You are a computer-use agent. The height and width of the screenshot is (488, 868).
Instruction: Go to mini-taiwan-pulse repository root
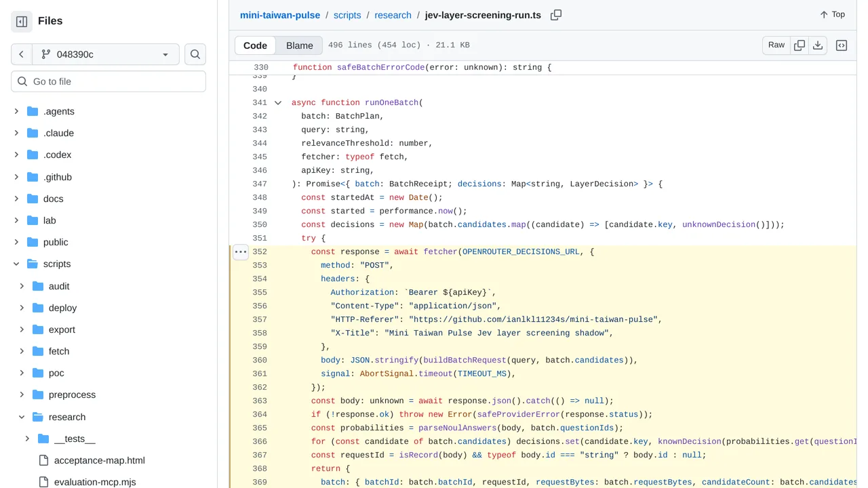tap(280, 15)
